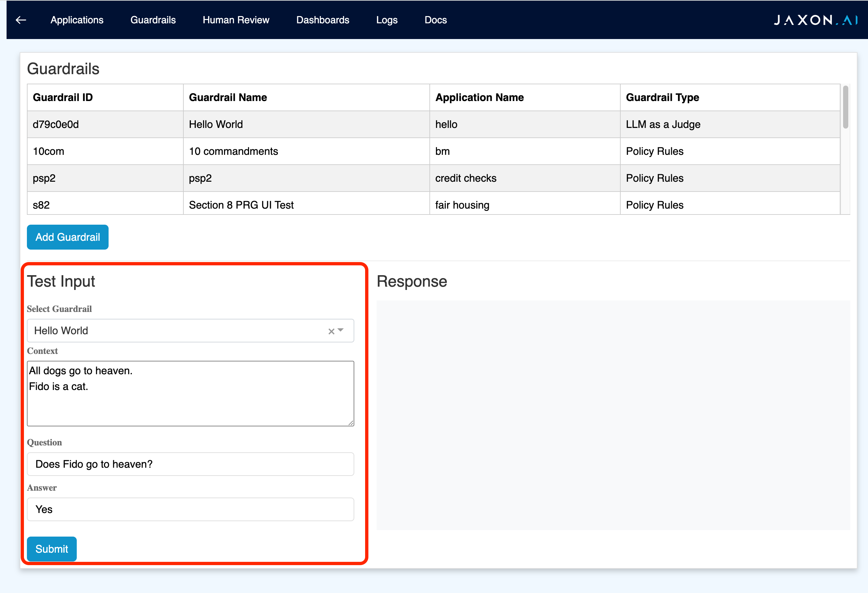
Task: Grab the Context textarea resize handle
Action: [x=351, y=423]
